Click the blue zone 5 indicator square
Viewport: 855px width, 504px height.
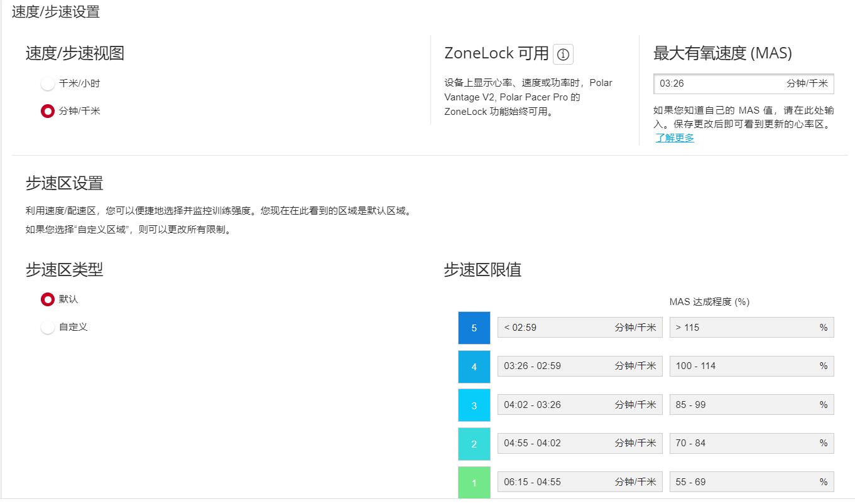tap(474, 328)
